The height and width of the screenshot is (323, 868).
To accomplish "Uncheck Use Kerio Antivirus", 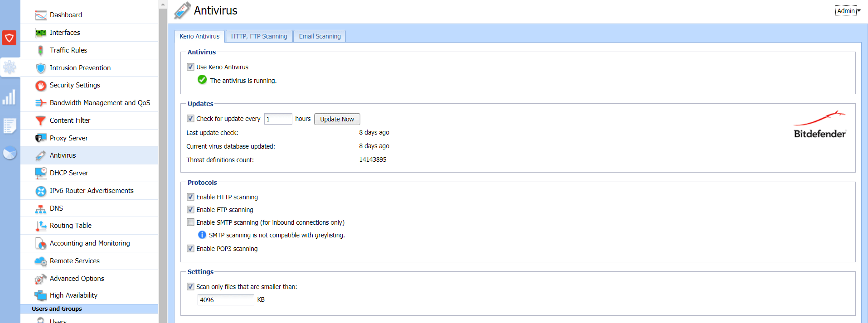I will [x=190, y=67].
